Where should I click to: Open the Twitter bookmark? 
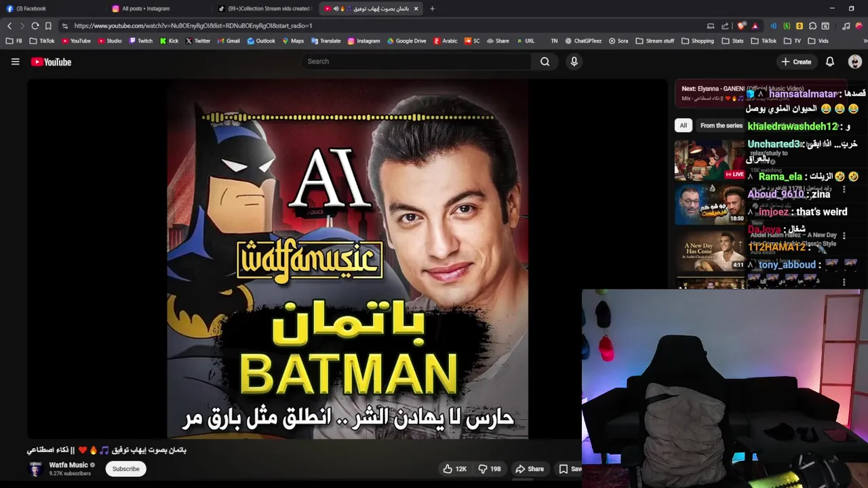point(198,41)
